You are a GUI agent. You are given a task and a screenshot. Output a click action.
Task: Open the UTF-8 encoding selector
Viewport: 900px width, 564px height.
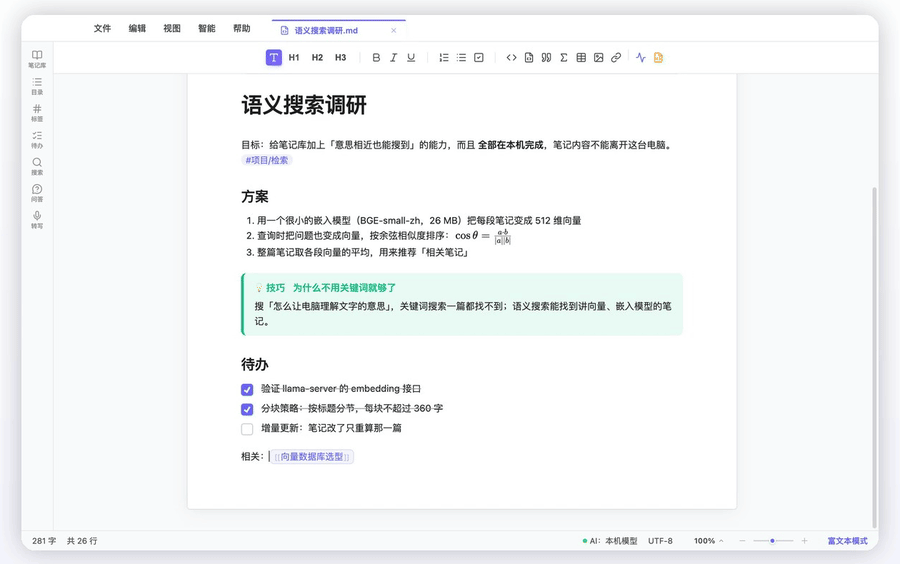[660, 540]
